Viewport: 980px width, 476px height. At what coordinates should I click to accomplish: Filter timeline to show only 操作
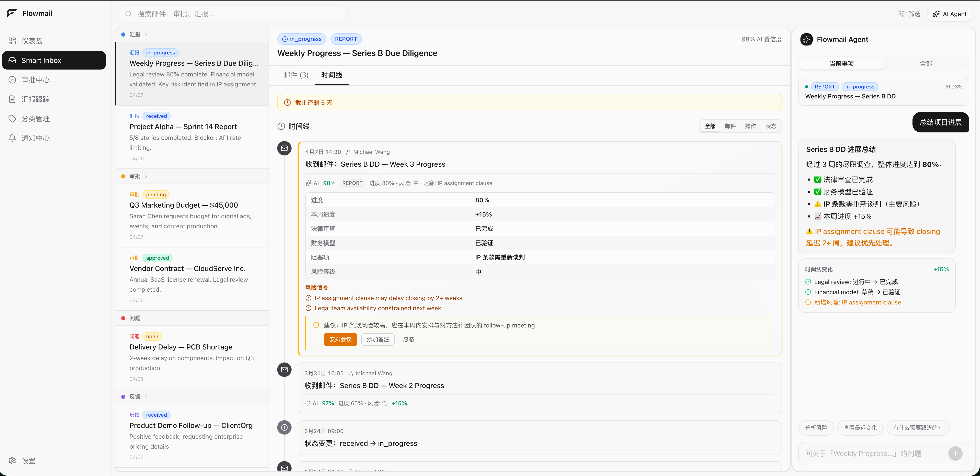coord(750,126)
